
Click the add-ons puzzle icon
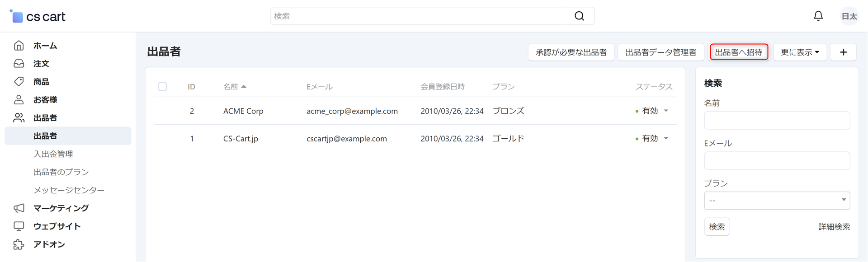coord(19,244)
